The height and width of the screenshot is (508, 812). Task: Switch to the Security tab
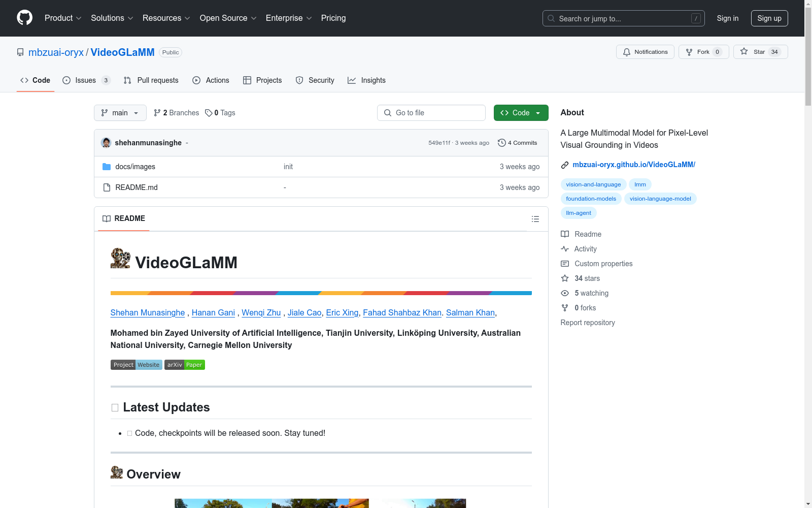point(315,80)
